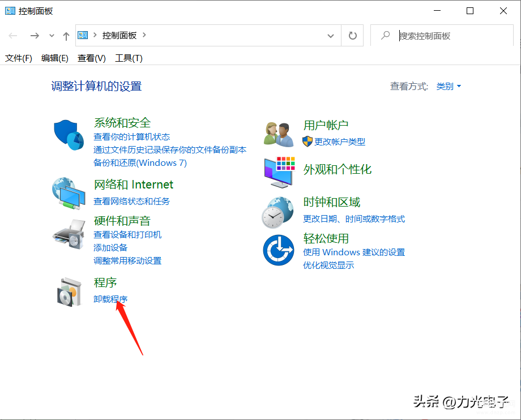
Task: Open 用户帐户 category heading
Action: [326, 125]
